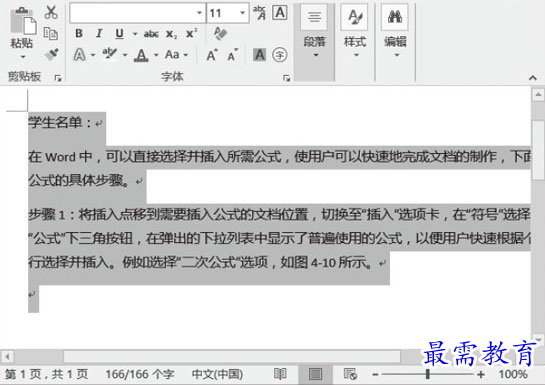Click the paragraph starting with 步骤 1
This screenshot has width=545, height=385.
[279, 238]
